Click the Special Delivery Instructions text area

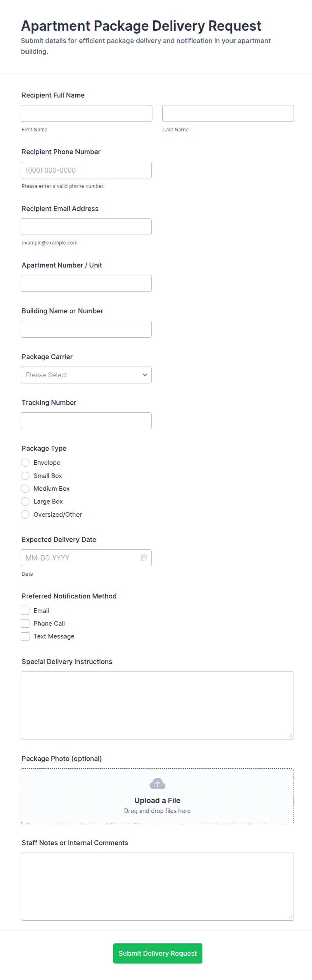[157, 705]
